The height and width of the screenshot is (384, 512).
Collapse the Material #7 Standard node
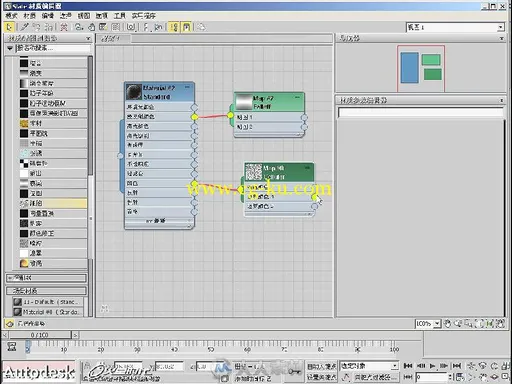point(188,87)
